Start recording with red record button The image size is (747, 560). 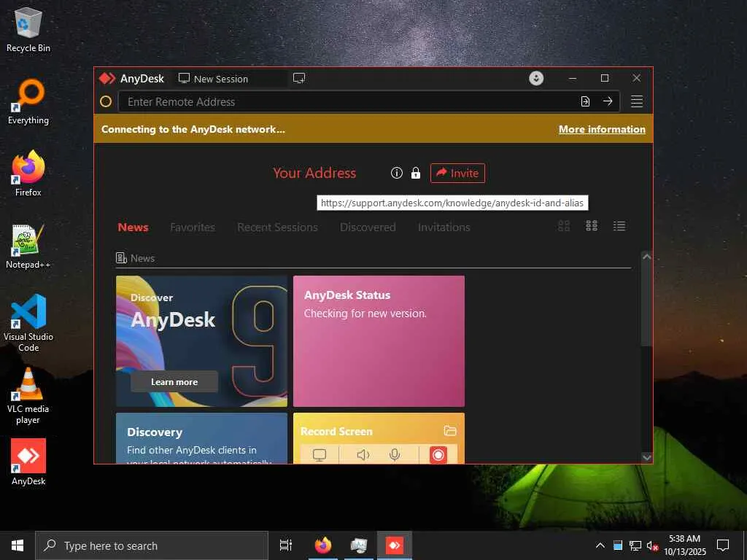pyautogui.click(x=438, y=455)
